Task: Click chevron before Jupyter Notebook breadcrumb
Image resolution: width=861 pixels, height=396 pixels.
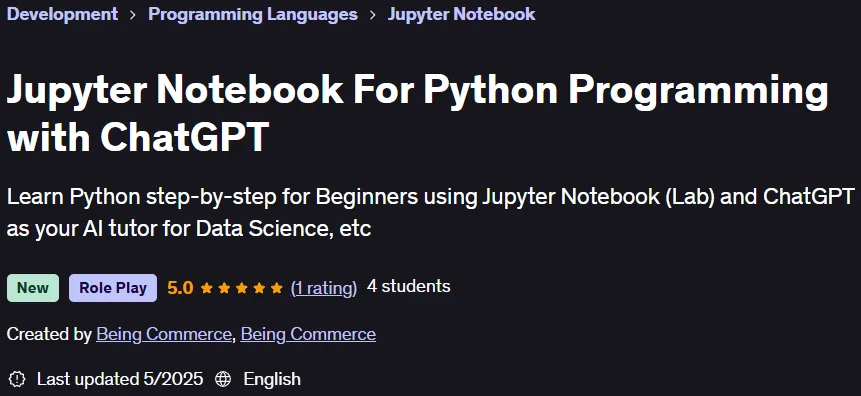Action: point(373,15)
